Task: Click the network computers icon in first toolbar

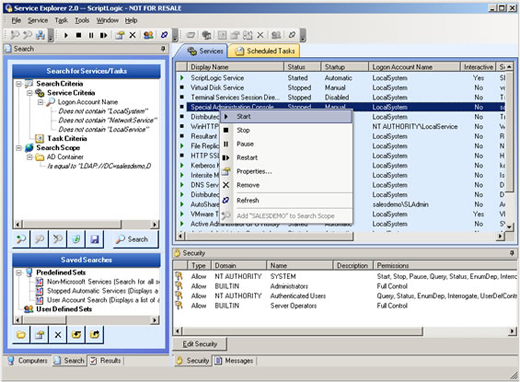Action: pos(40,35)
